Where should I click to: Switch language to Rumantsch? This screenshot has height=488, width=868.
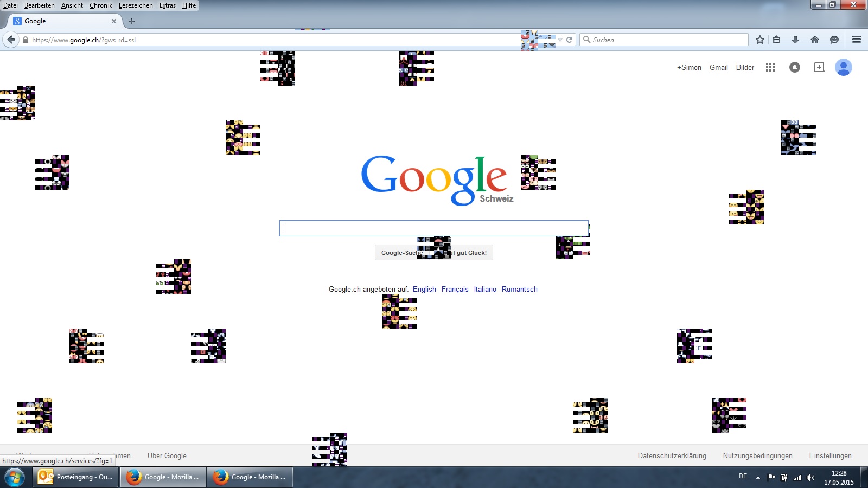click(520, 289)
